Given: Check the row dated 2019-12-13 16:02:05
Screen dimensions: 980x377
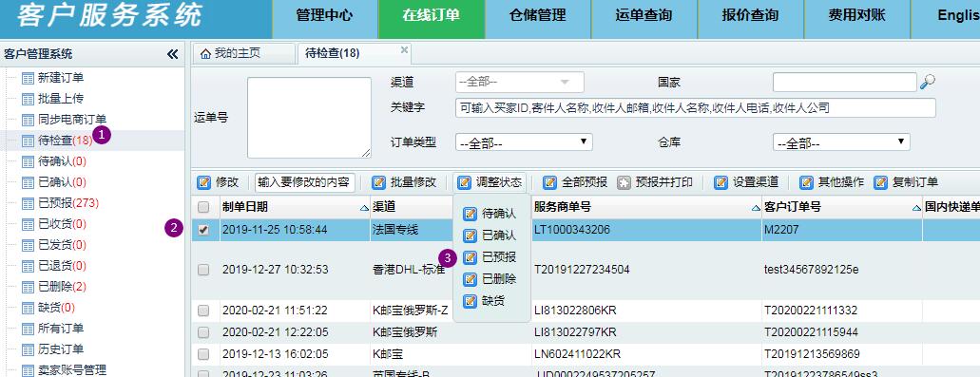Looking at the screenshot, I should coord(203,354).
